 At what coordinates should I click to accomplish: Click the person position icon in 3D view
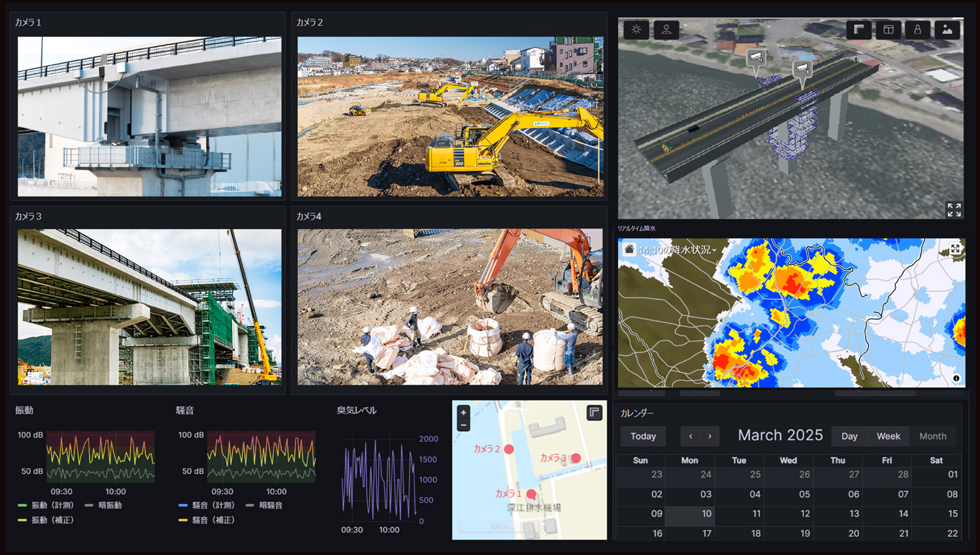[666, 29]
